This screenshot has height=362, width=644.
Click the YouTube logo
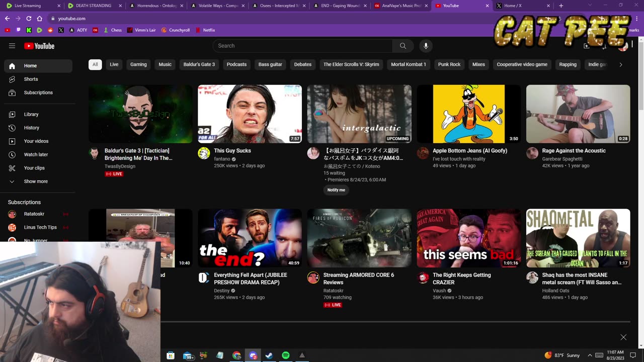pyautogui.click(x=39, y=46)
